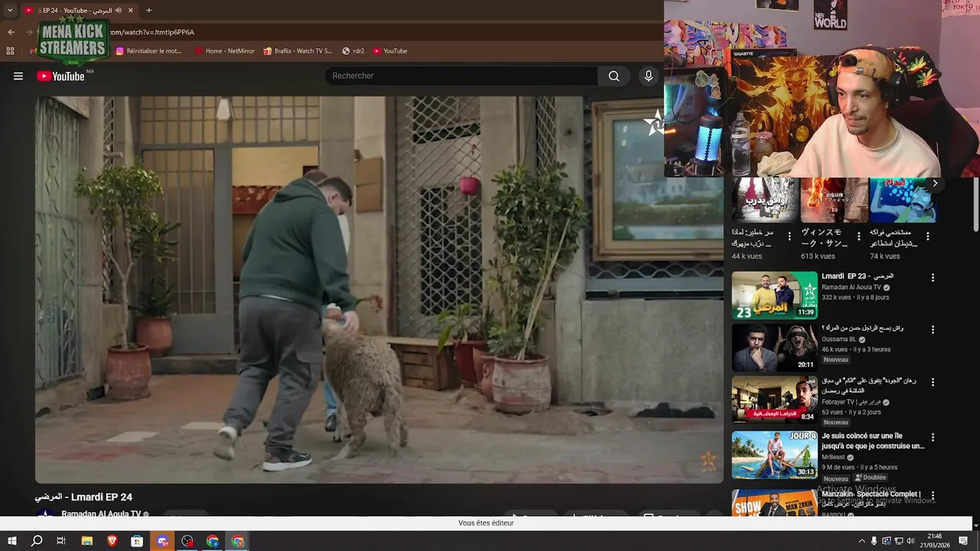Click the MrBeast channel name
Viewport: 980px width, 551px height.
[833, 457]
